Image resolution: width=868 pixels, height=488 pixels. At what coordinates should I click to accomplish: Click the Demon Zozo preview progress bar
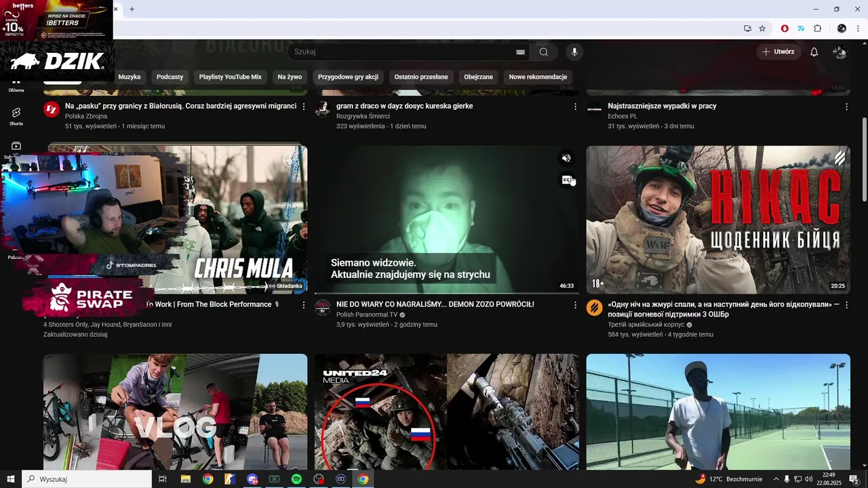click(447, 293)
